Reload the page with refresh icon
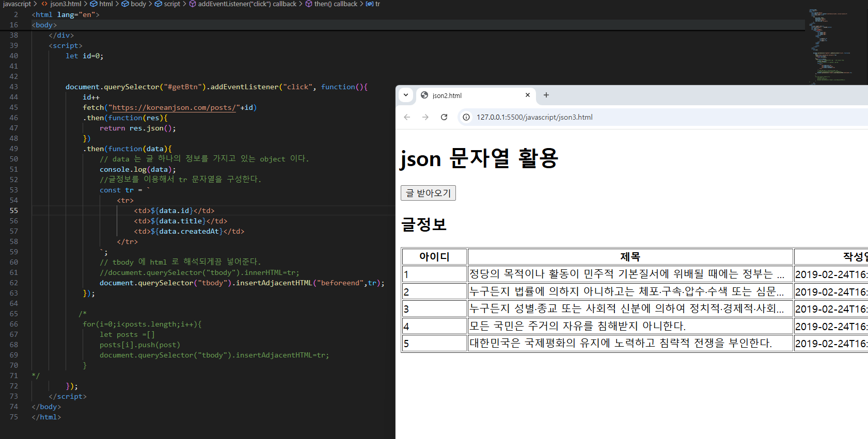868x439 pixels. [444, 117]
